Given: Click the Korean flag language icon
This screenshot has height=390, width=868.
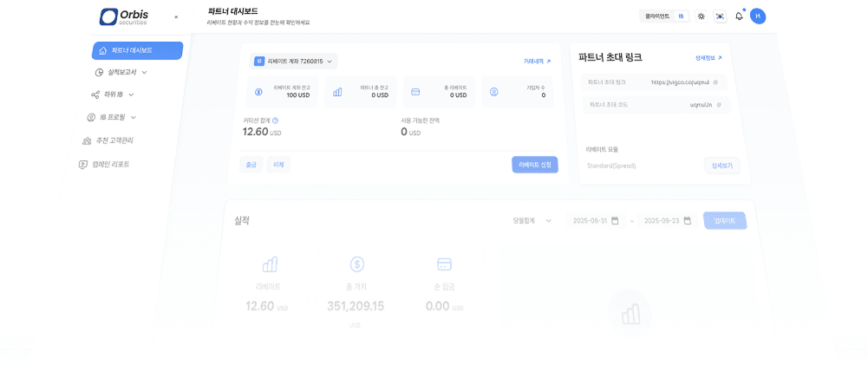Looking at the screenshot, I should pos(720,16).
